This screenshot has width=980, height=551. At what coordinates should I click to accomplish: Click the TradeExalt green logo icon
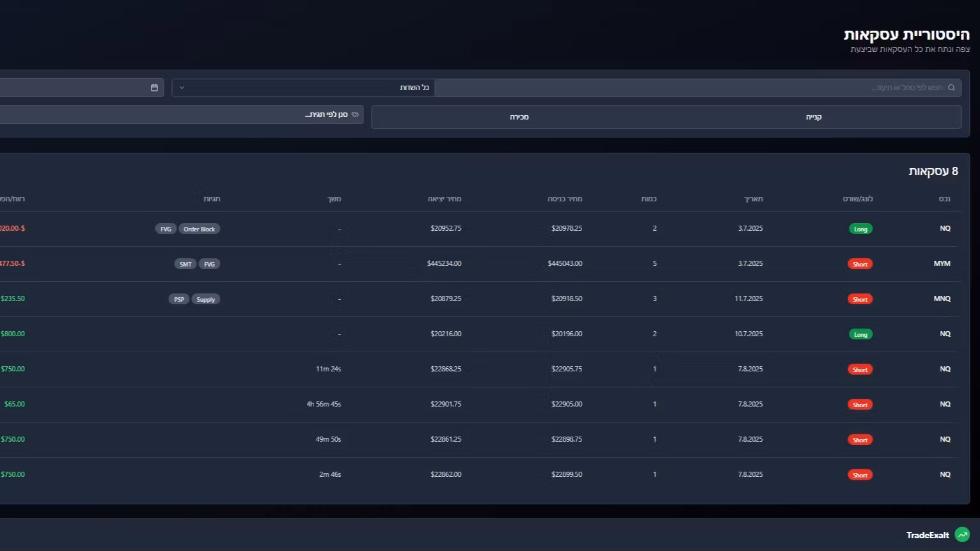[961, 534]
